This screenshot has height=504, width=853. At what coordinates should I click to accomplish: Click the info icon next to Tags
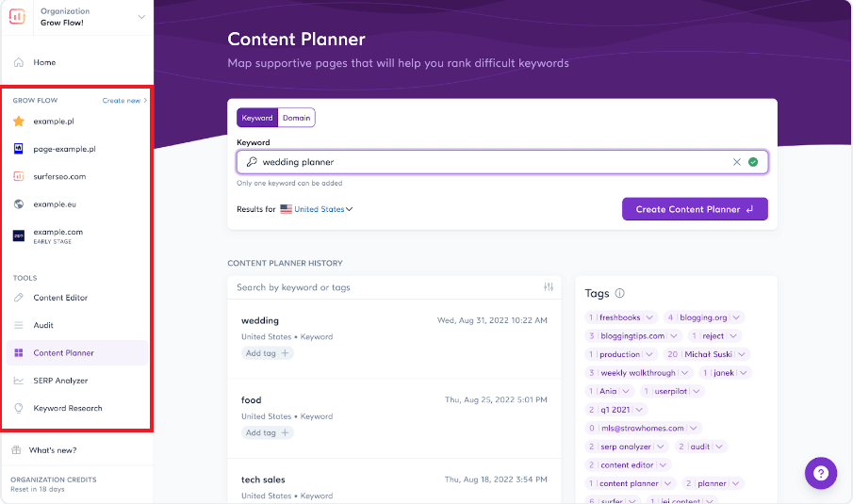[x=619, y=294]
